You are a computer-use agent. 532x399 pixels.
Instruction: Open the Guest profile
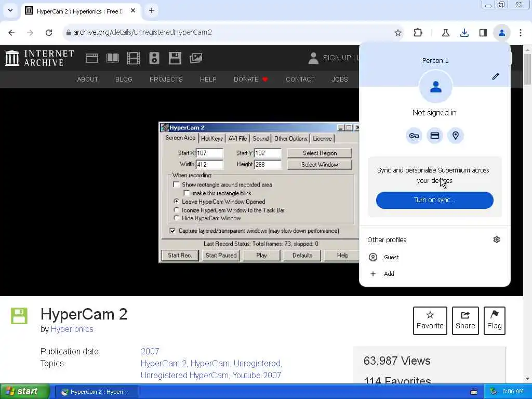435,257
